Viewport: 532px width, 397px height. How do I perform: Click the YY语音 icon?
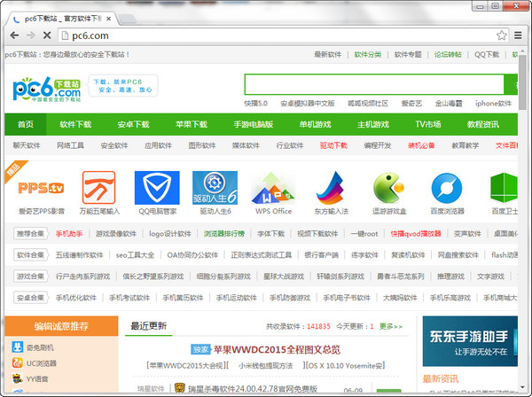pos(18,378)
